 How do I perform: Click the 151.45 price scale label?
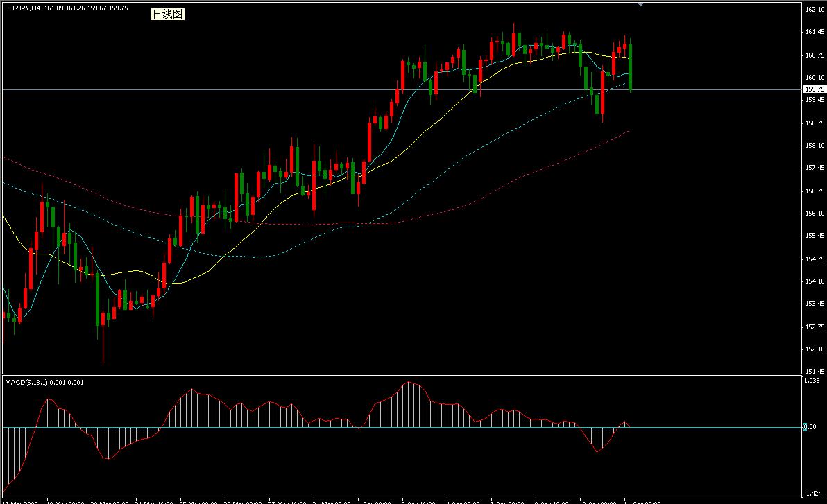[x=815, y=372]
